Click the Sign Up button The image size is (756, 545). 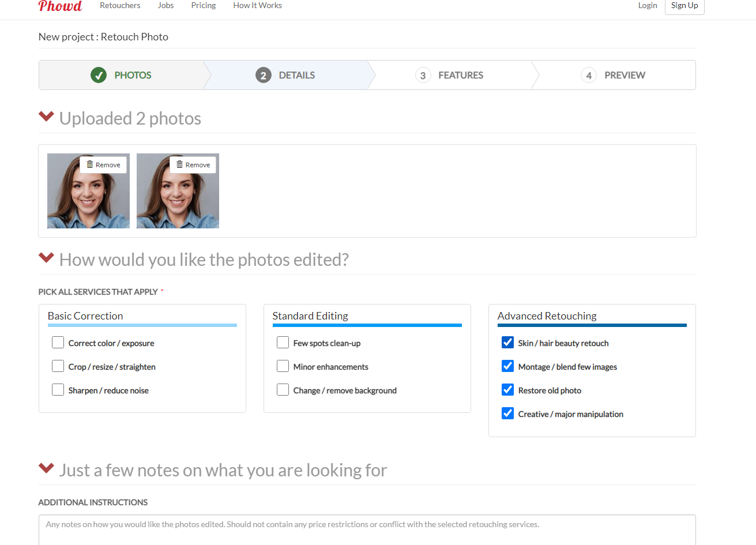point(684,6)
